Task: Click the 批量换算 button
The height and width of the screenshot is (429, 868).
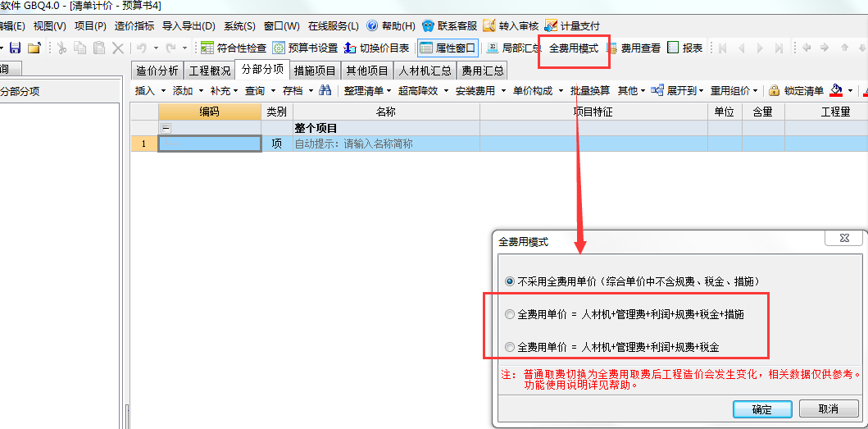Action: tap(590, 91)
